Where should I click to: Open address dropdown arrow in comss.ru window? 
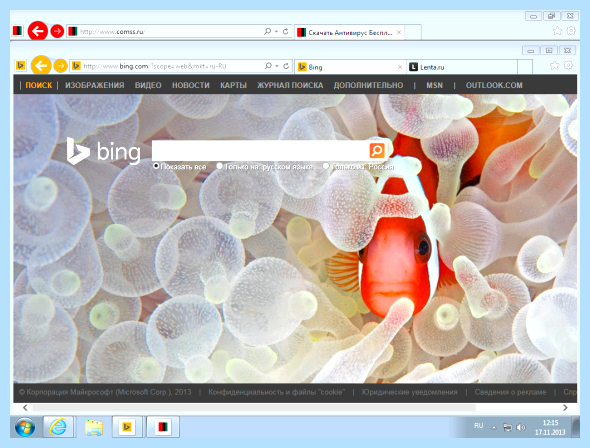[x=277, y=32]
